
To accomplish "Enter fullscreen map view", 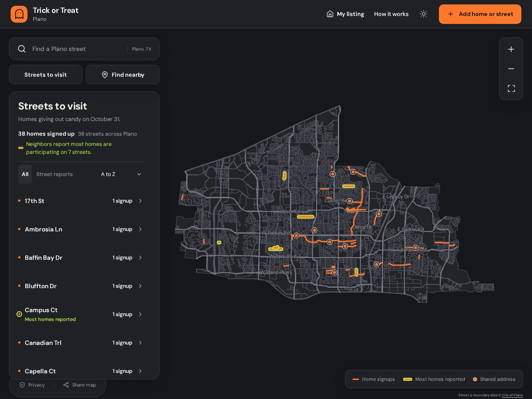I will [x=511, y=88].
